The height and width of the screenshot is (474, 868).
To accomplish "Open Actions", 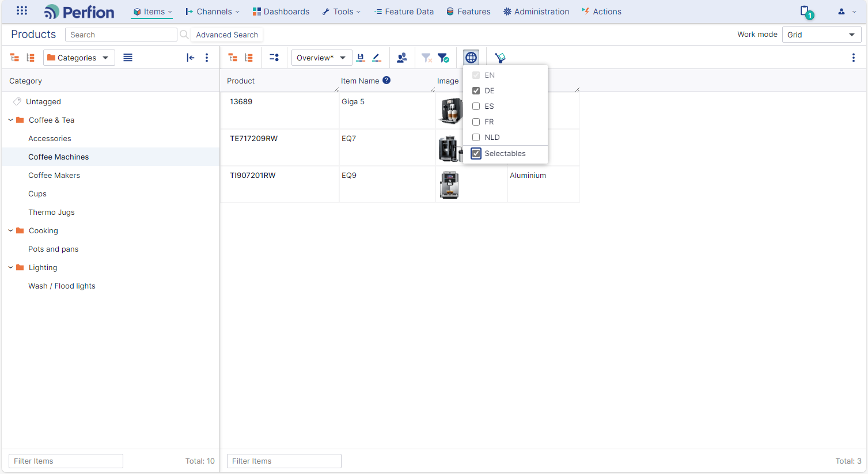I will pos(601,12).
